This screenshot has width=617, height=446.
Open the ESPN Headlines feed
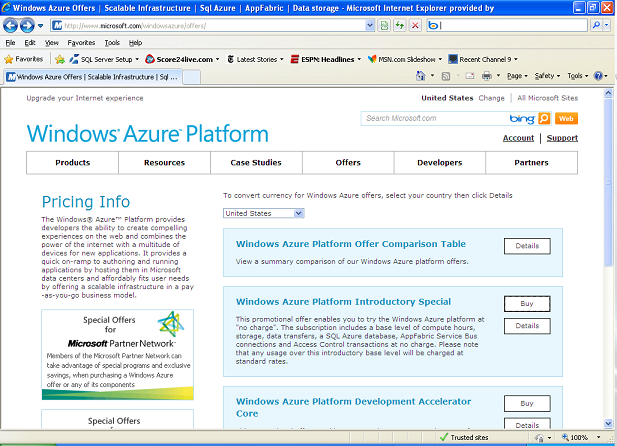(x=325, y=59)
